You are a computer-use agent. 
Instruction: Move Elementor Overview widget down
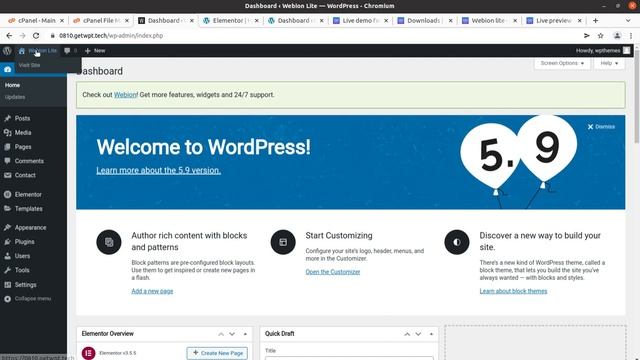pos(232,334)
